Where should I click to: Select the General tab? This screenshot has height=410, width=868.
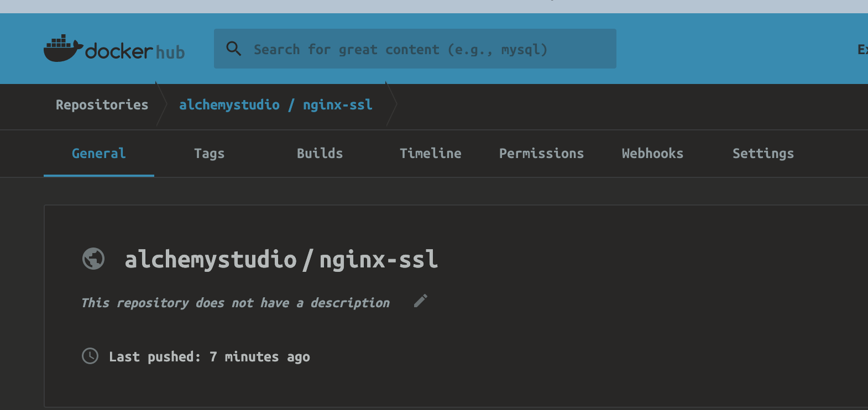click(99, 154)
